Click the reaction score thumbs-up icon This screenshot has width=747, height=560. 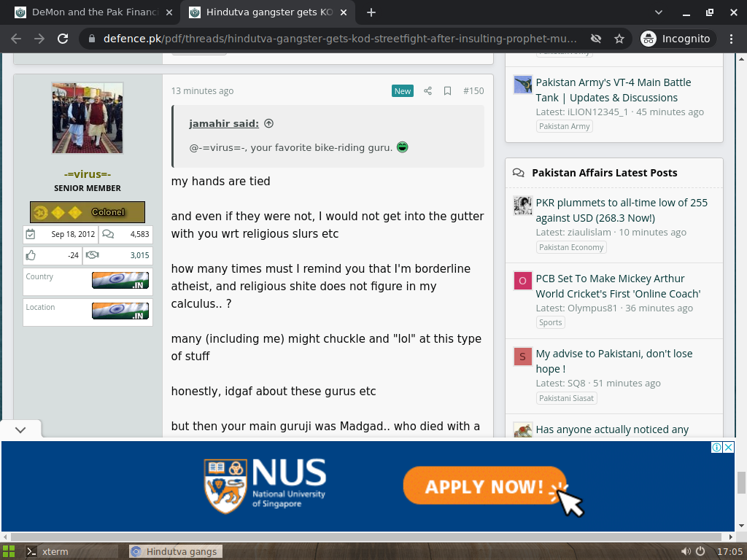coord(31,255)
